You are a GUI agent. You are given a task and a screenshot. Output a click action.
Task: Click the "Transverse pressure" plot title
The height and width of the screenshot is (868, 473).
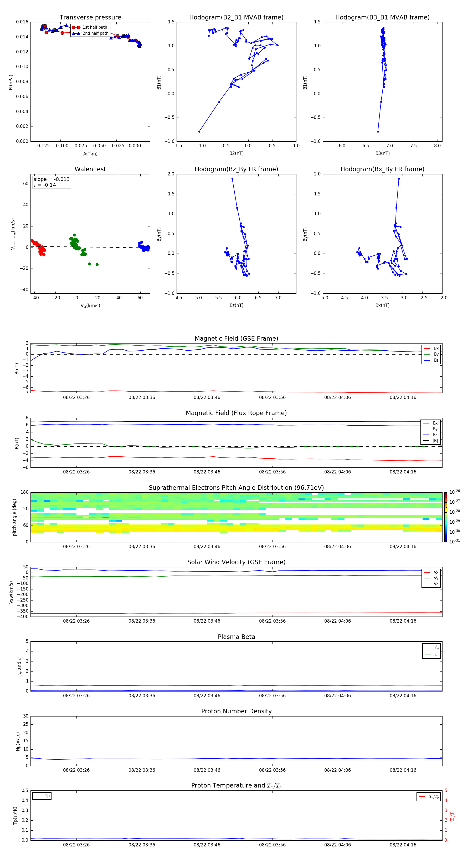(90, 18)
